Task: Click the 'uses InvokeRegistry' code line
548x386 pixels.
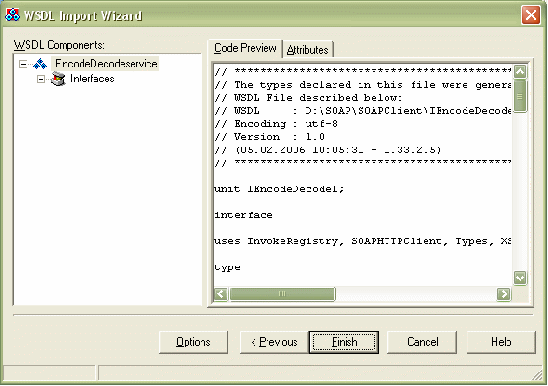Action: coord(363,241)
